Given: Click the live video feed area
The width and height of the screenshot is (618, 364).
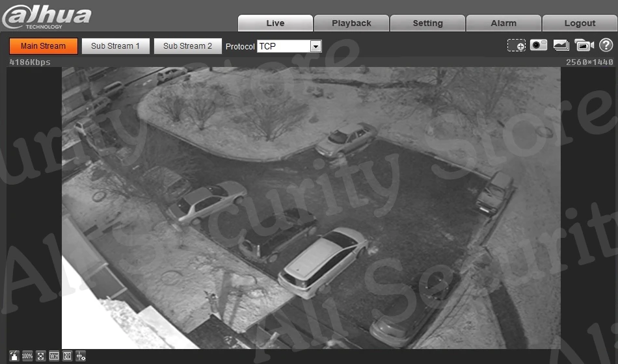Looking at the screenshot, I should click(x=311, y=207).
